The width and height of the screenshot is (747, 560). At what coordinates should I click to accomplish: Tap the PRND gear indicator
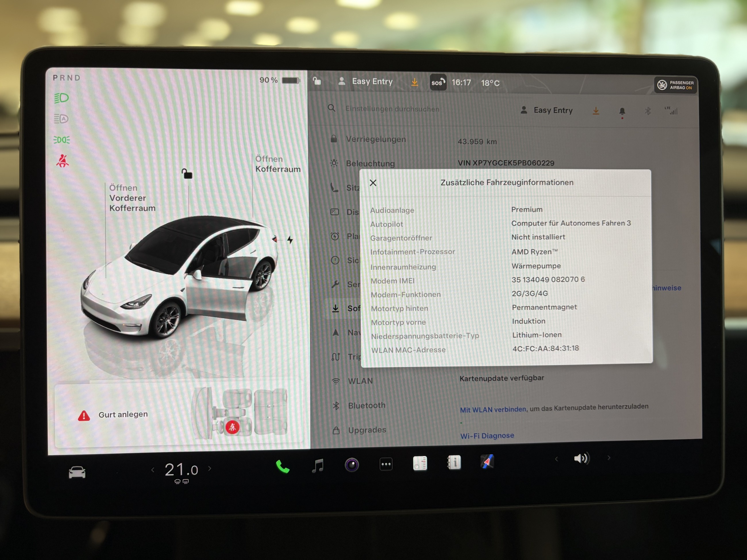[67, 78]
